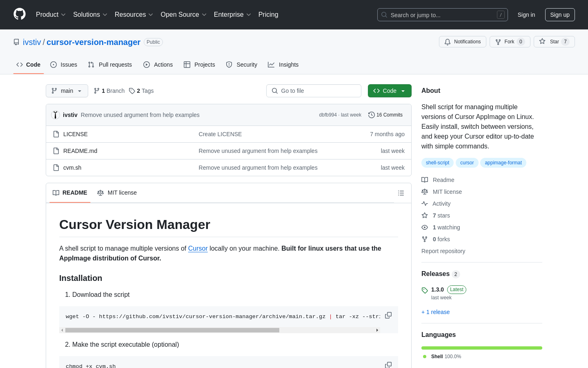Click the search magnifier icon in the header
588x368 pixels.
tap(384, 15)
